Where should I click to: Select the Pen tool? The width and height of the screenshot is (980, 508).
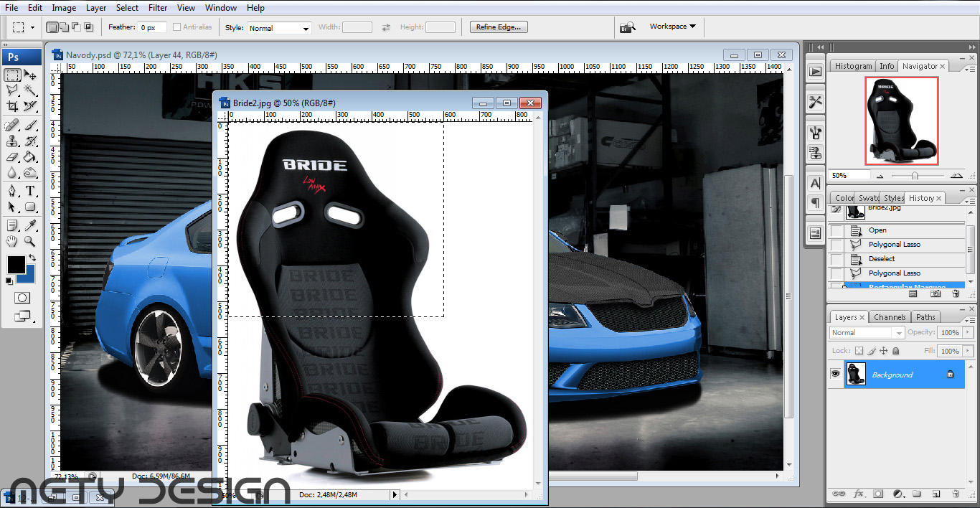[12, 191]
